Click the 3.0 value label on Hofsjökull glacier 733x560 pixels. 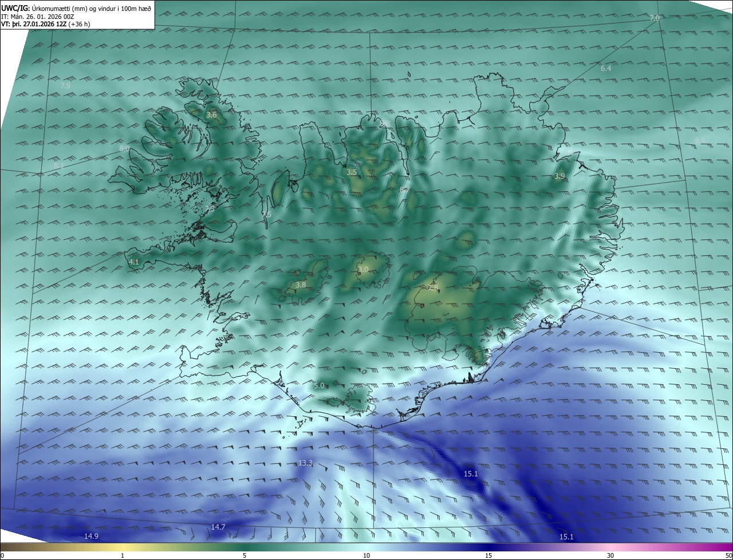pos(363,269)
